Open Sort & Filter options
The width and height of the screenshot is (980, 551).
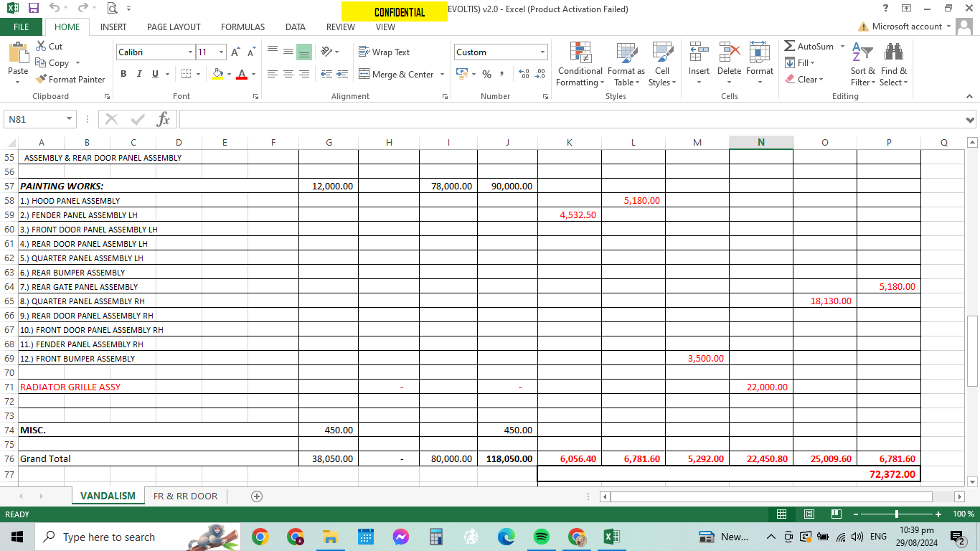[x=862, y=63]
